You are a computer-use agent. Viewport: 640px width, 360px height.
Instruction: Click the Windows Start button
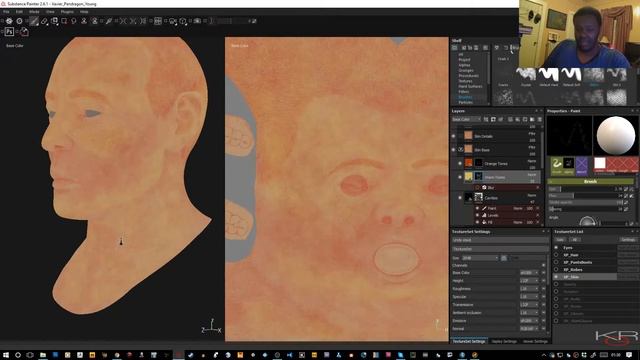pyautogui.click(x=6, y=355)
